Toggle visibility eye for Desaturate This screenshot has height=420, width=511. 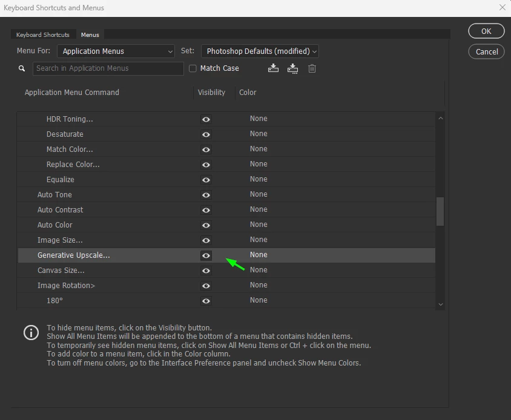(206, 134)
